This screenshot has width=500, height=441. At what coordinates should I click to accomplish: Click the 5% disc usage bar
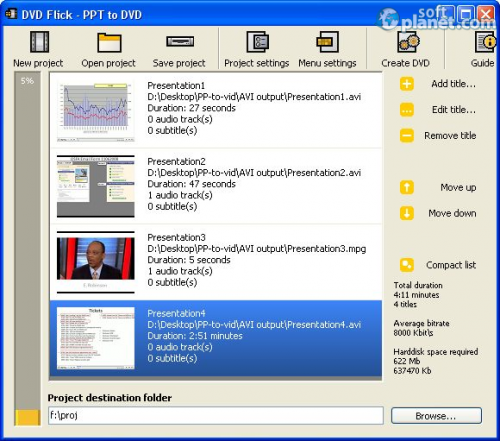pos(27,249)
